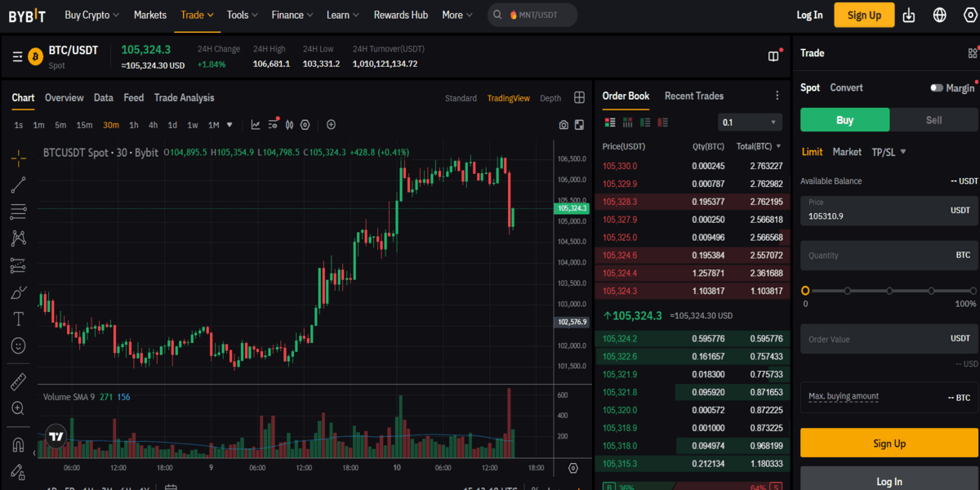Switch to the Recent Trades tab

click(x=693, y=96)
